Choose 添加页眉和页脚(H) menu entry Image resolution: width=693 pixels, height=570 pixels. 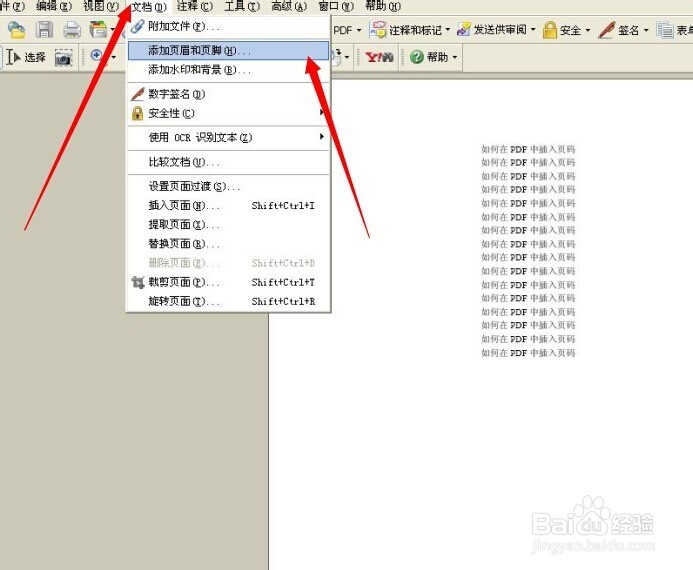228,50
